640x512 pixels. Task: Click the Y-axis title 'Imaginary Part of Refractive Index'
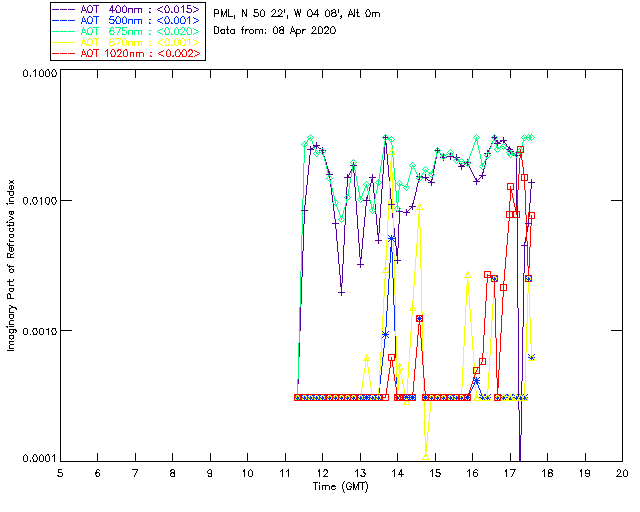point(11,265)
